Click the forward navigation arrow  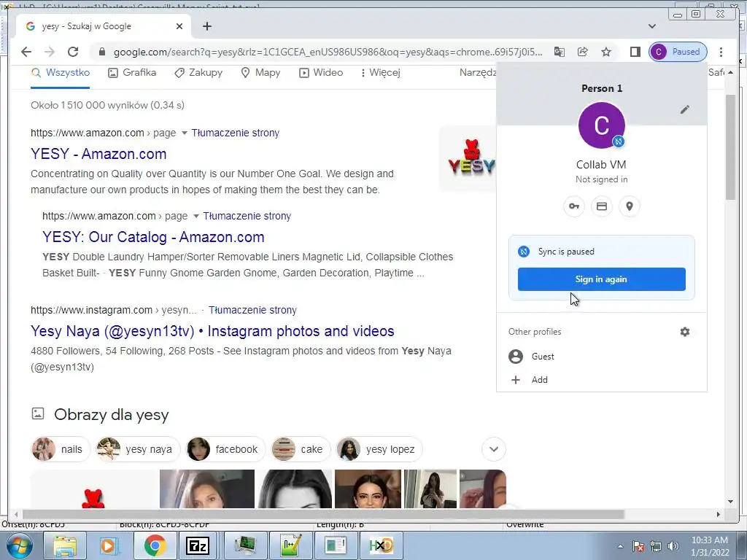click(50, 52)
